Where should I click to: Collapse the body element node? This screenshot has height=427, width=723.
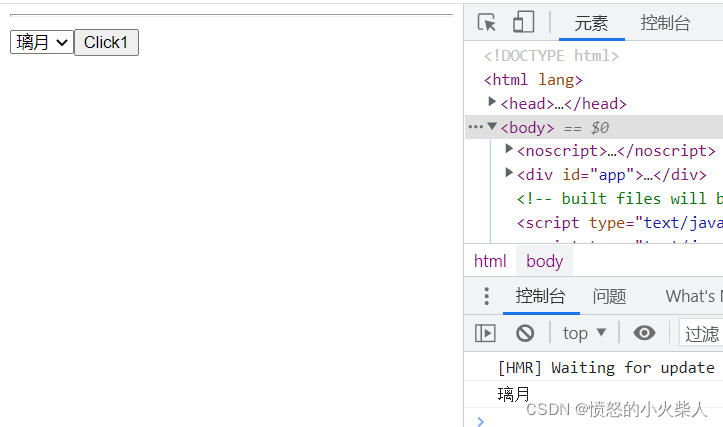click(x=492, y=126)
